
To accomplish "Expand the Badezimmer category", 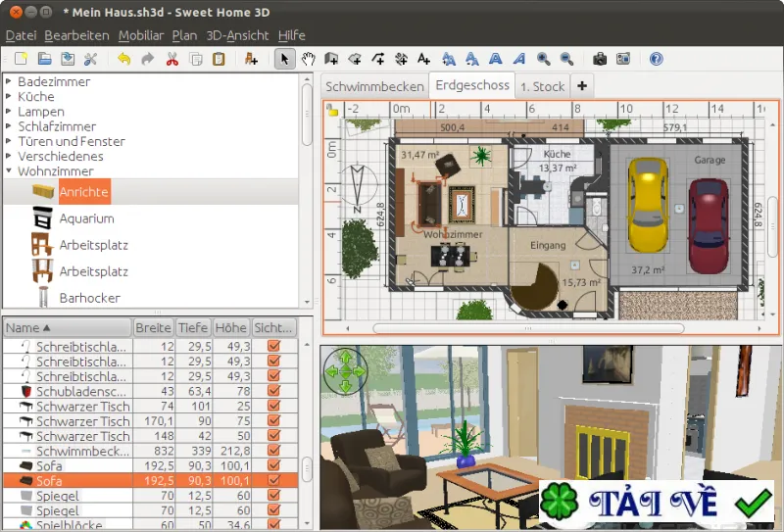I will tap(9, 81).
